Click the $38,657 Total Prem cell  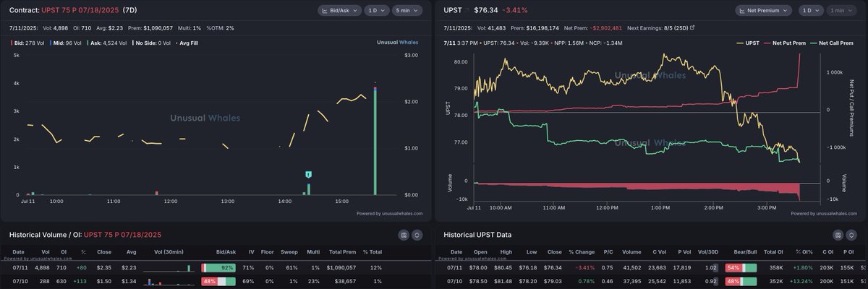[x=345, y=281]
